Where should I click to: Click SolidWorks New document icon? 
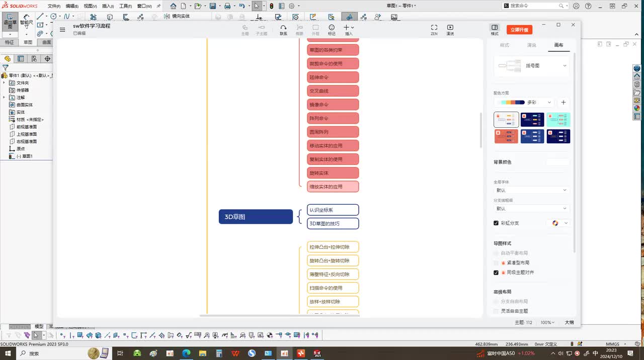tap(184, 6)
